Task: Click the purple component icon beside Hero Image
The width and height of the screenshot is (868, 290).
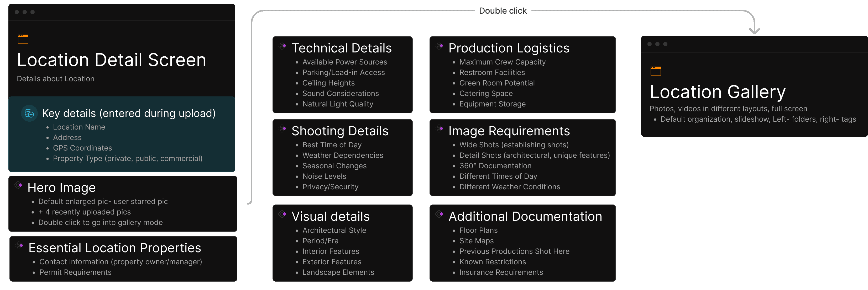Action: tap(18, 185)
